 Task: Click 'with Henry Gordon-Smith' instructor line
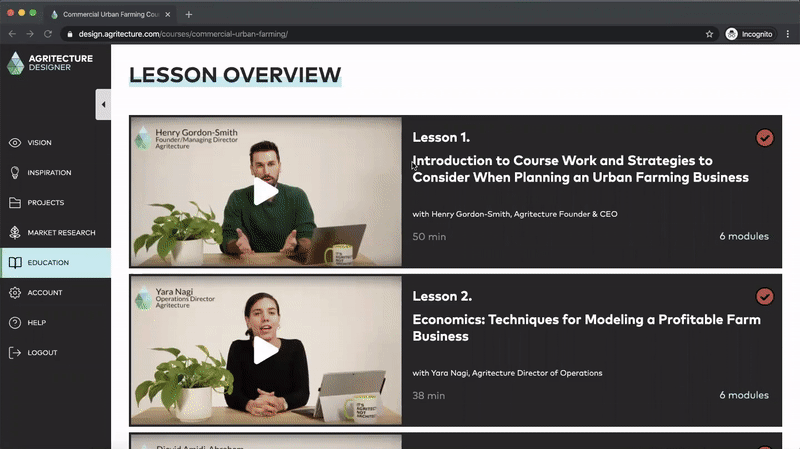pos(515,214)
